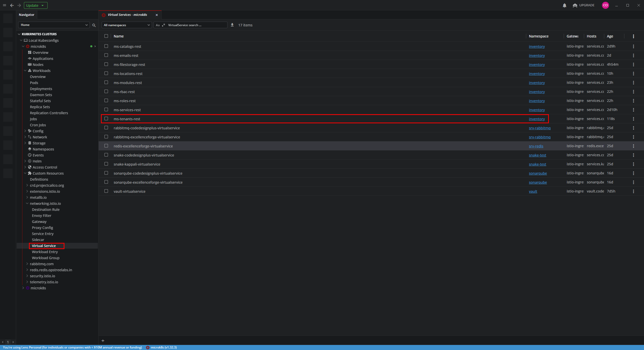Check the sonarqube-excellenceforge-virtualservice checkbox
Image resolution: width=644 pixels, height=350 pixels.
coord(106,182)
